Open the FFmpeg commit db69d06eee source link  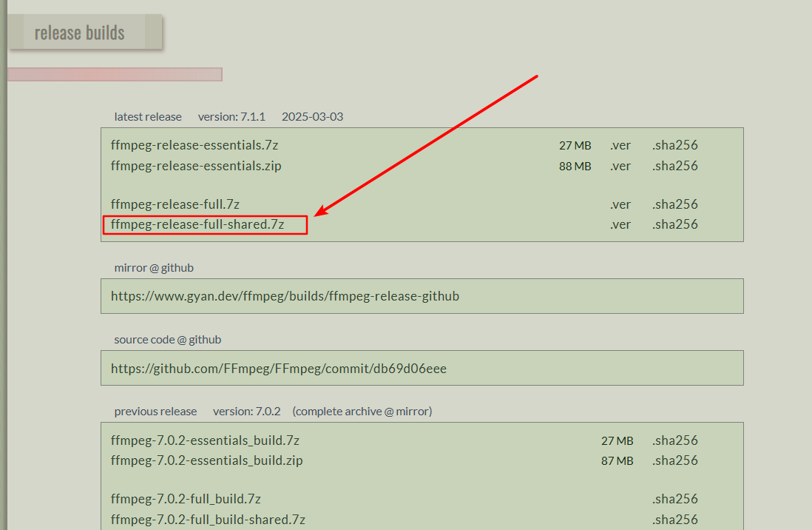coord(279,369)
